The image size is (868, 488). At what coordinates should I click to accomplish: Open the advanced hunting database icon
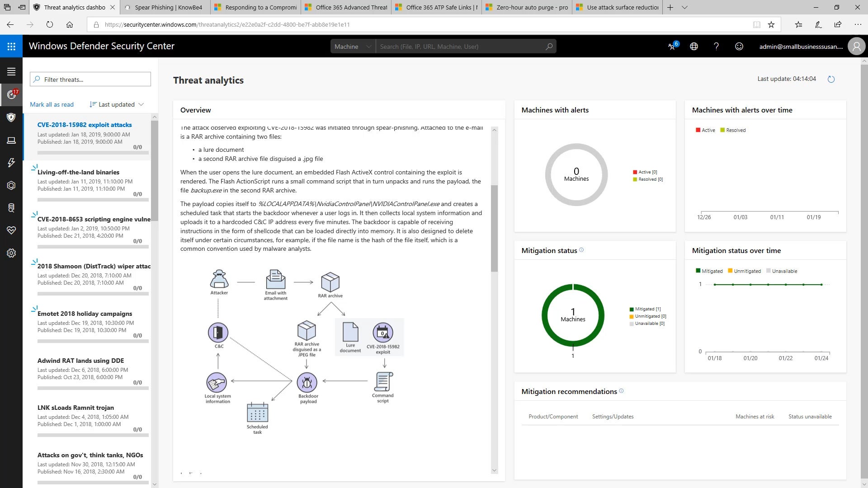11,208
